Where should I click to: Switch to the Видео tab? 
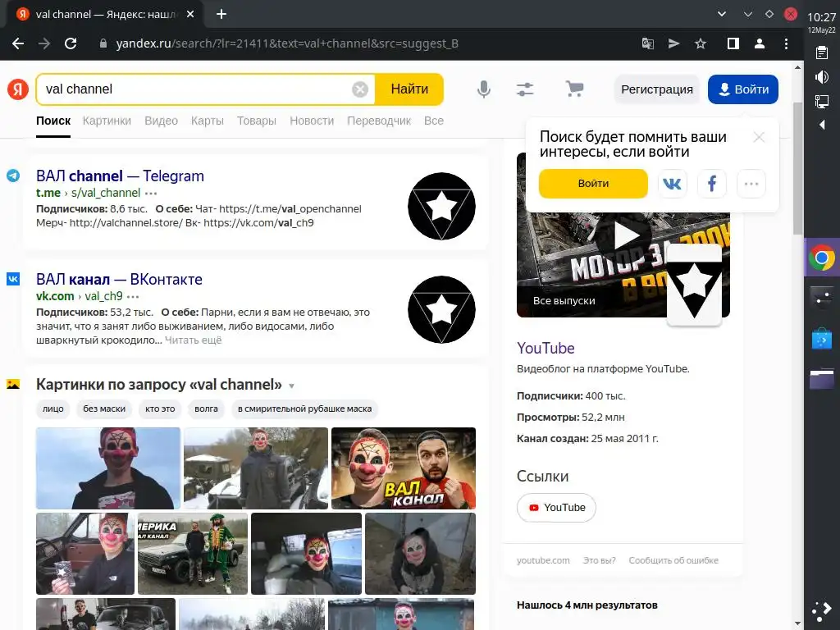(162, 121)
